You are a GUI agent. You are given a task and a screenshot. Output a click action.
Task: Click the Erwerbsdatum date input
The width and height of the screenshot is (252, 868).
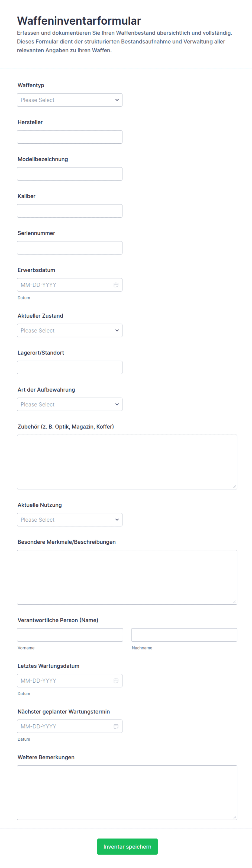[x=70, y=285]
